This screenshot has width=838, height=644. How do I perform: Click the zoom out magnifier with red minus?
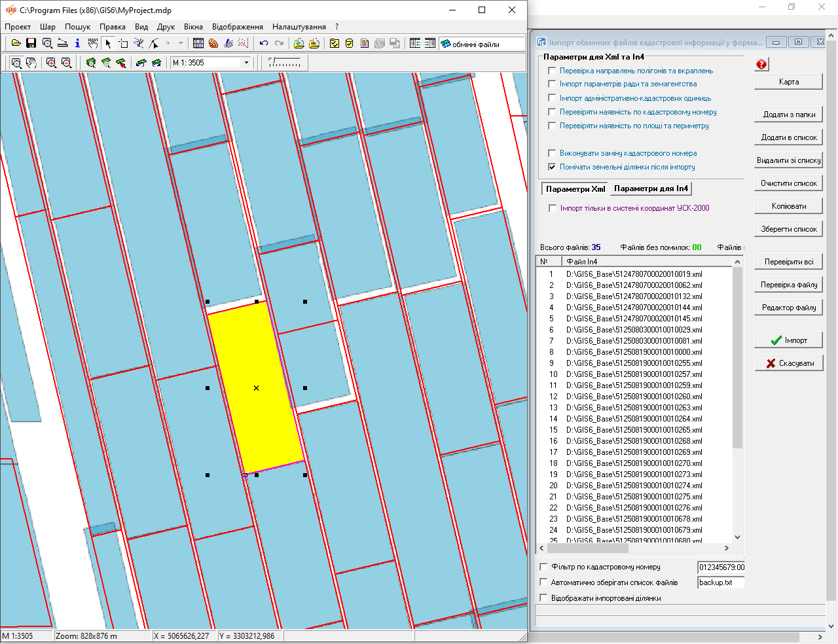66,63
